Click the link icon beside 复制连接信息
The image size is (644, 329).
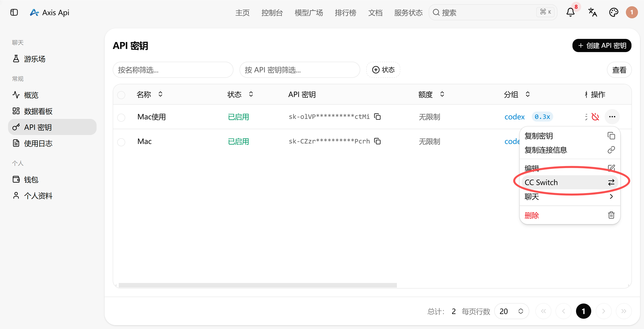tap(611, 150)
